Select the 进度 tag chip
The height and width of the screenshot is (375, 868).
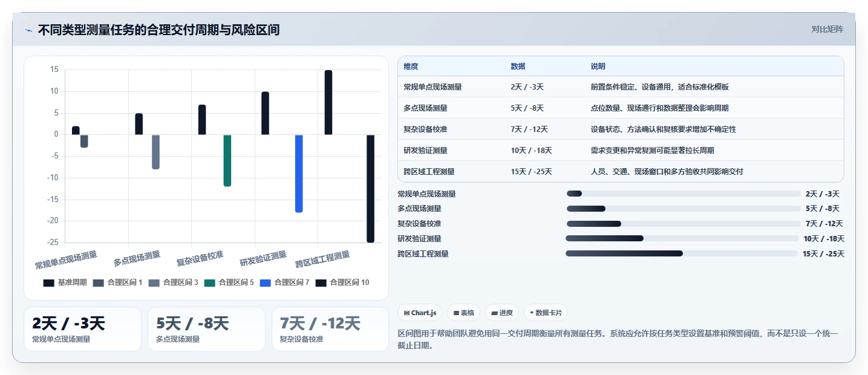(x=502, y=313)
